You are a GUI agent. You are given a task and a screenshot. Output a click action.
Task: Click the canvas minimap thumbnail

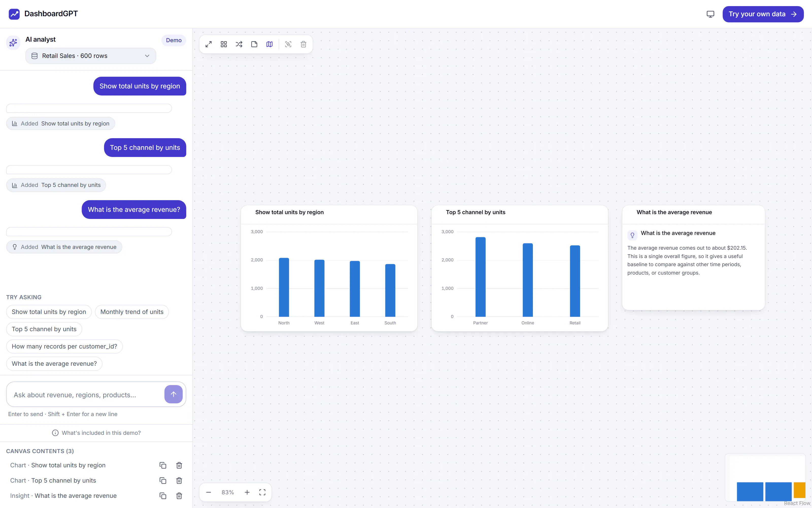point(765,478)
